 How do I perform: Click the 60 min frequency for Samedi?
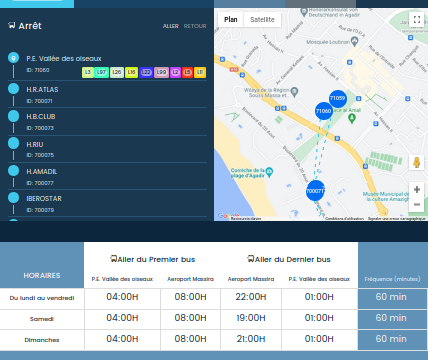coord(391,318)
